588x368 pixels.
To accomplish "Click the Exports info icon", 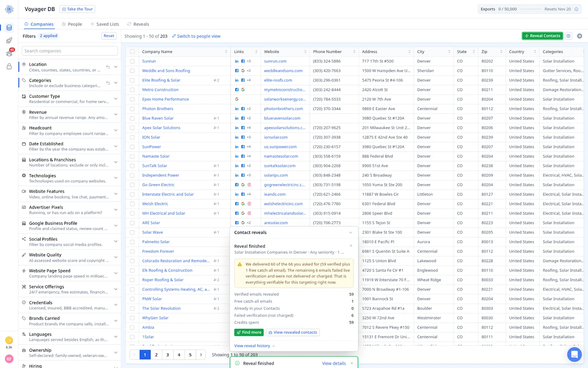I will tap(576, 9).
